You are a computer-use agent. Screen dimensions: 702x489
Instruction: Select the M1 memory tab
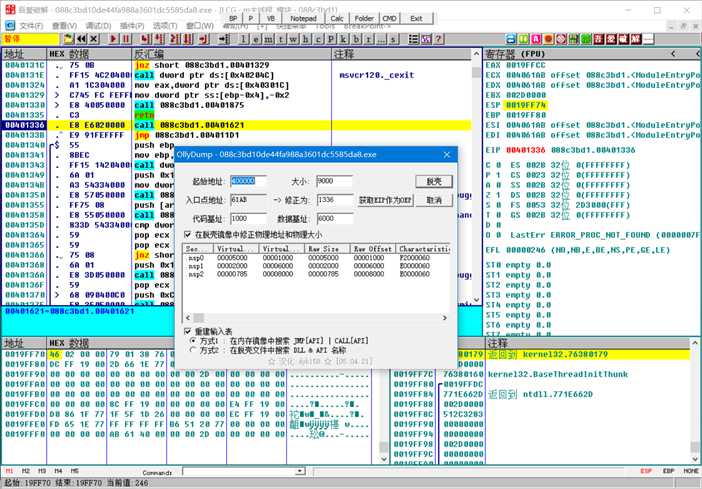(x=9, y=471)
